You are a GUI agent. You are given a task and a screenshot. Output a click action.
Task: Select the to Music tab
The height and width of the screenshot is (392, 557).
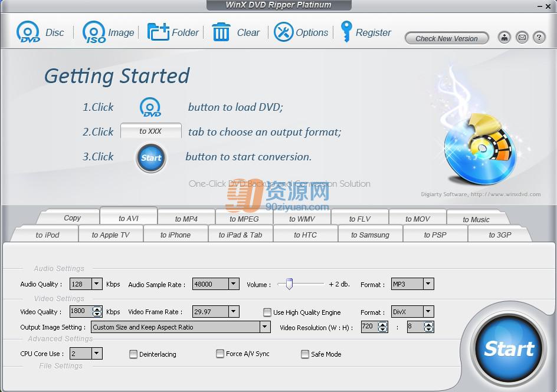476,219
